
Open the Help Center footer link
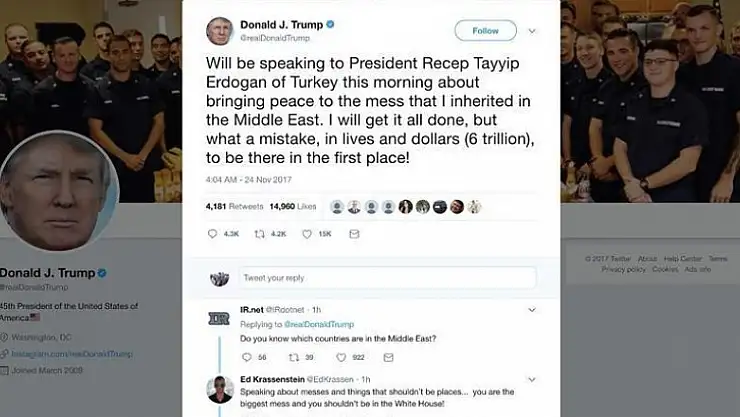point(682,259)
